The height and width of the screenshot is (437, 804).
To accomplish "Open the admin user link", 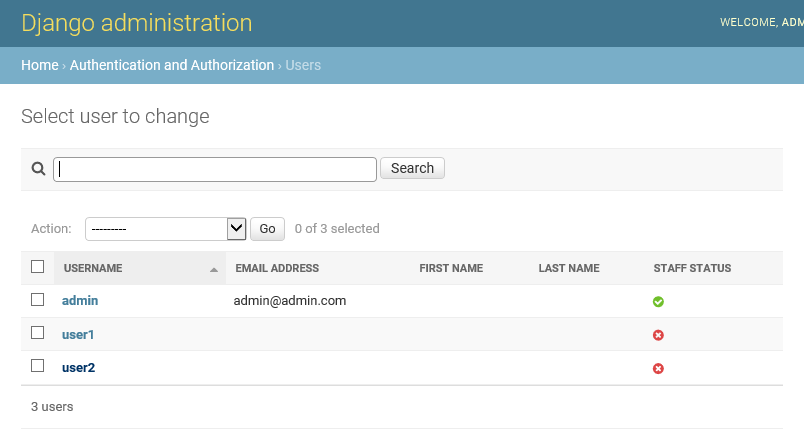I will pyautogui.click(x=80, y=301).
